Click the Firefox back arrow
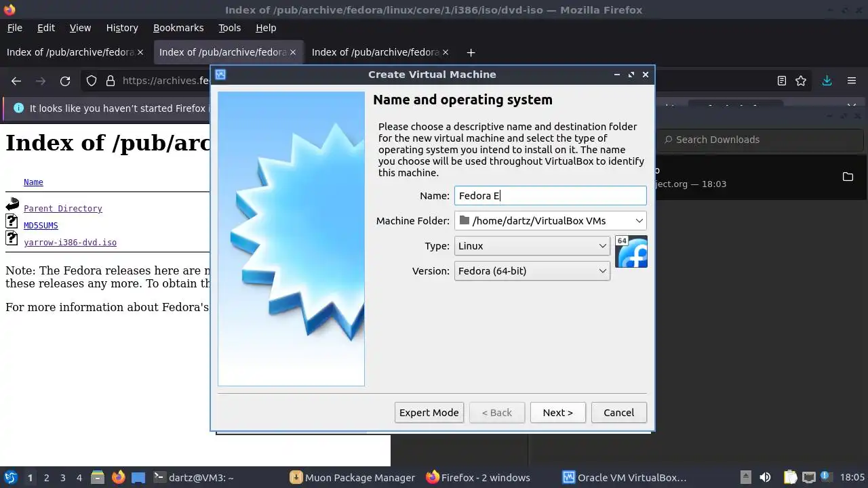This screenshot has height=488, width=868. (x=16, y=81)
